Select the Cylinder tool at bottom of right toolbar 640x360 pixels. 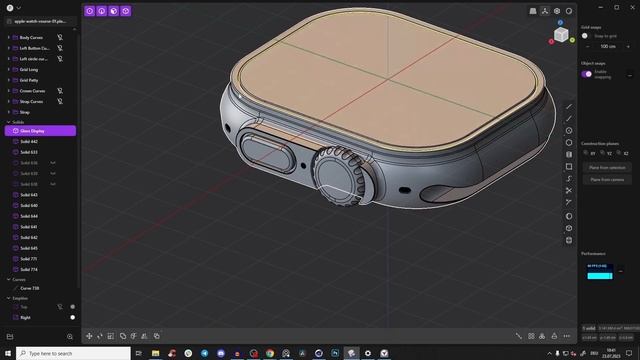[569, 240]
